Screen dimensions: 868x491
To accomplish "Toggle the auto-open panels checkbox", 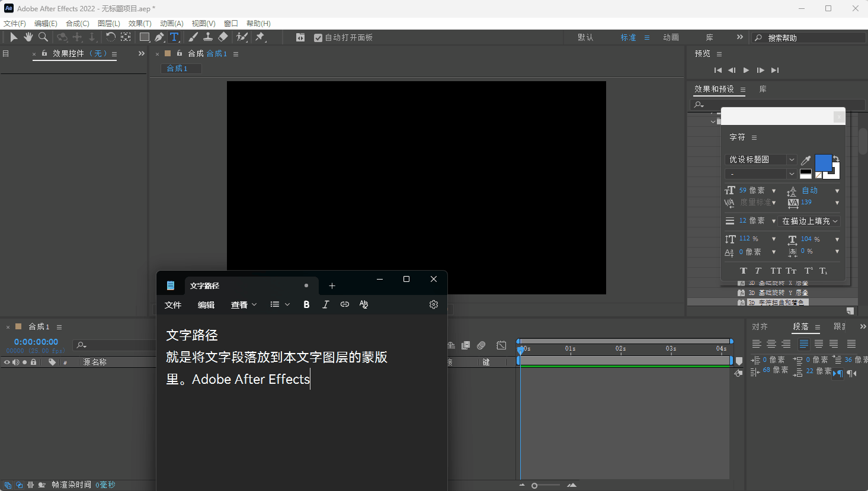I will click(x=318, y=38).
